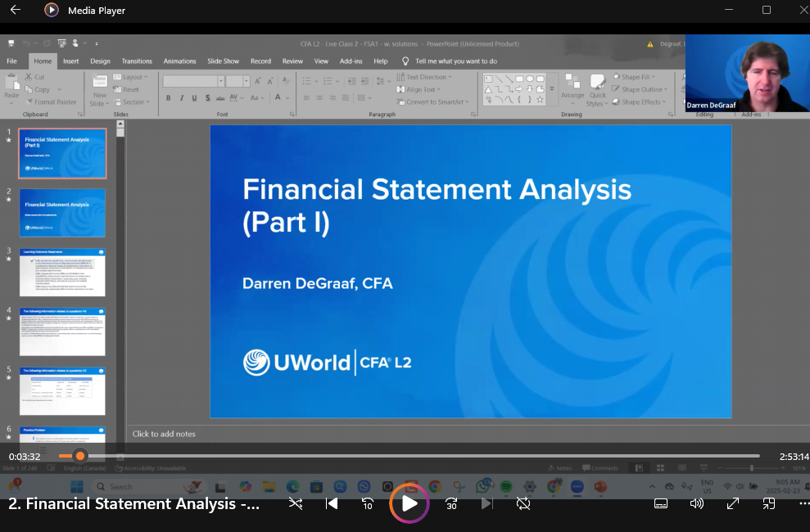Open the Transitions ribbon tab in video

pyautogui.click(x=137, y=61)
